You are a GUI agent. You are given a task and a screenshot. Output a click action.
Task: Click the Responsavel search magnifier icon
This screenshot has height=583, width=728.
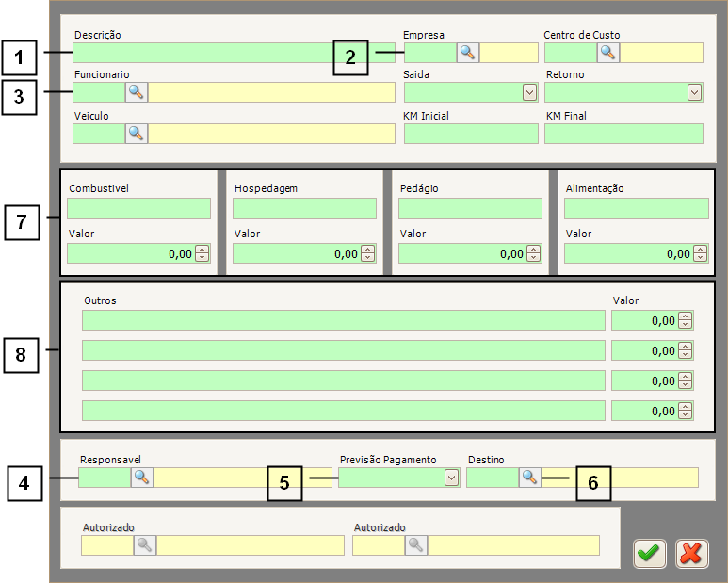pos(142,478)
